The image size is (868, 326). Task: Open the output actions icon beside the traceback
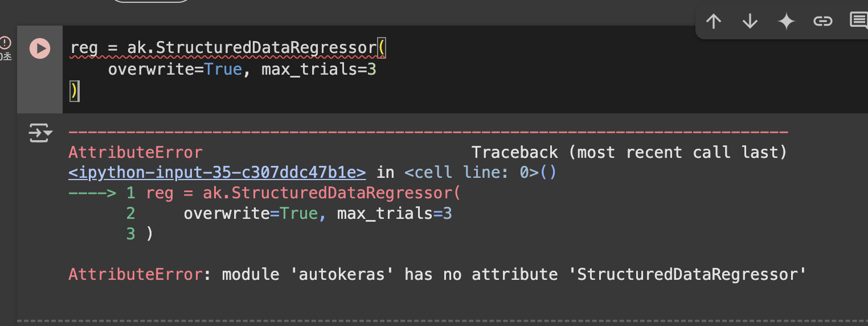click(40, 133)
